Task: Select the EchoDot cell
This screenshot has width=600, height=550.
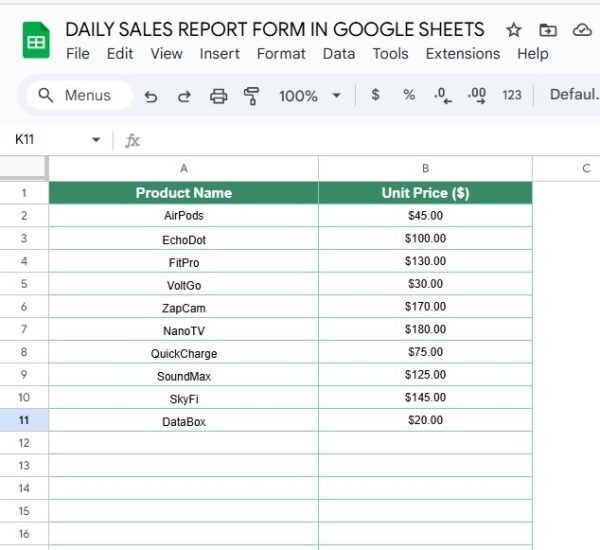Action: tap(184, 238)
